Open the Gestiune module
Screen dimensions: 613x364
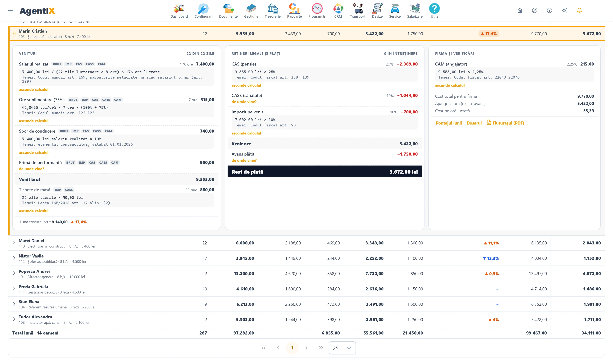(x=251, y=11)
